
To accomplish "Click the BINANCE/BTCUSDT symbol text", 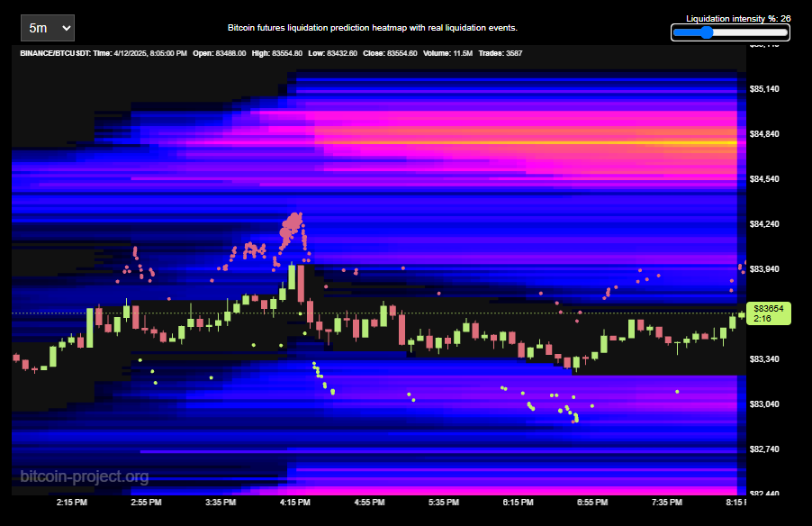I will pos(56,53).
